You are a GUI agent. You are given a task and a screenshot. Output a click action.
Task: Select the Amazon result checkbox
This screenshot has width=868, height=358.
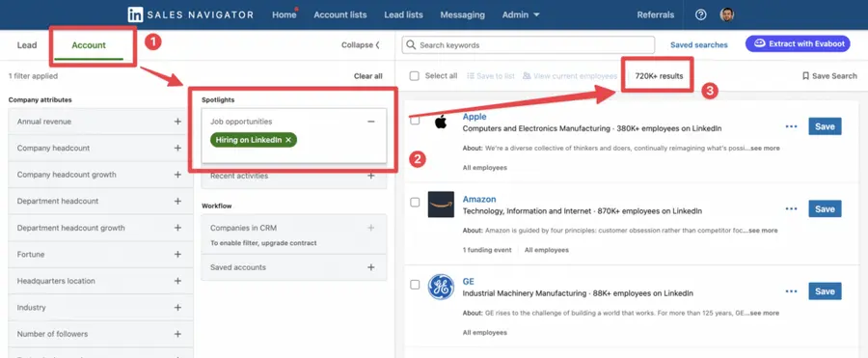point(415,203)
